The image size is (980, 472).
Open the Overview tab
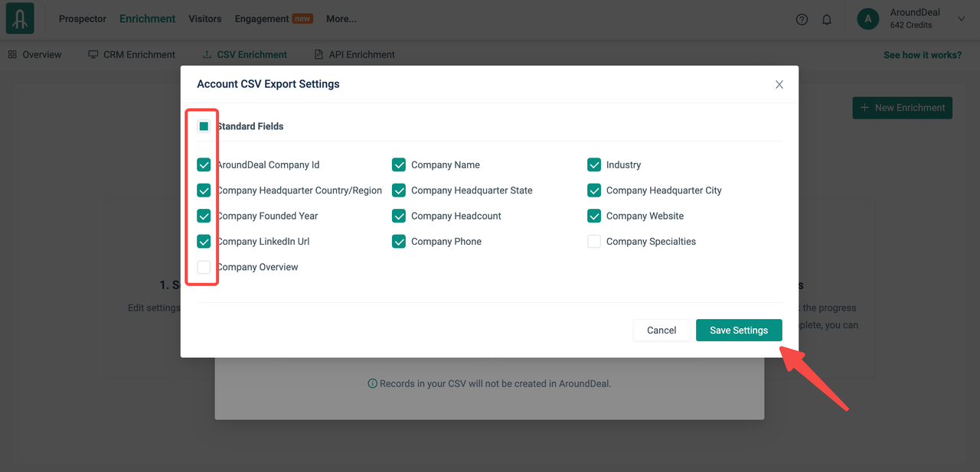(35, 55)
